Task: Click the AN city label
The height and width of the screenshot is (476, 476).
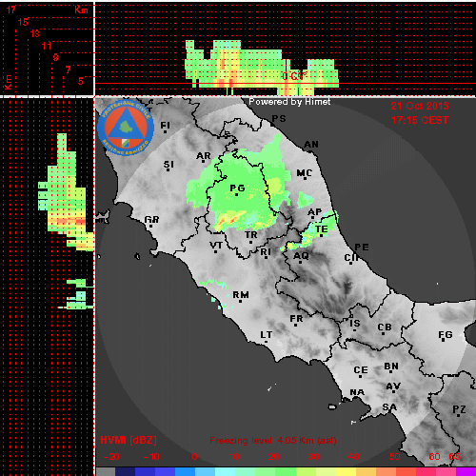Action: pos(311,145)
